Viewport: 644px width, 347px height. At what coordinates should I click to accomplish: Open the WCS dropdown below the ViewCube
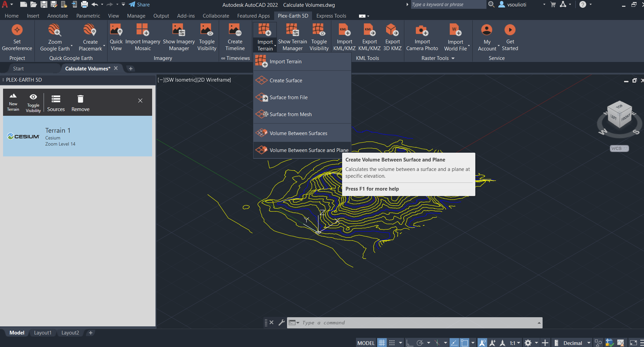[x=619, y=148]
